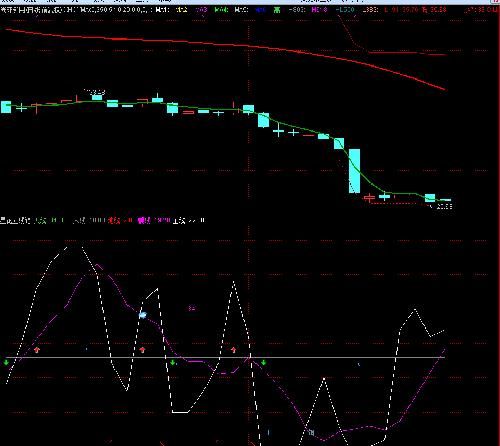The height and width of the screenshot is (446, 500).
Task: Click the leftmost red up-arrow buy marker
Action: tap(37, 350)
